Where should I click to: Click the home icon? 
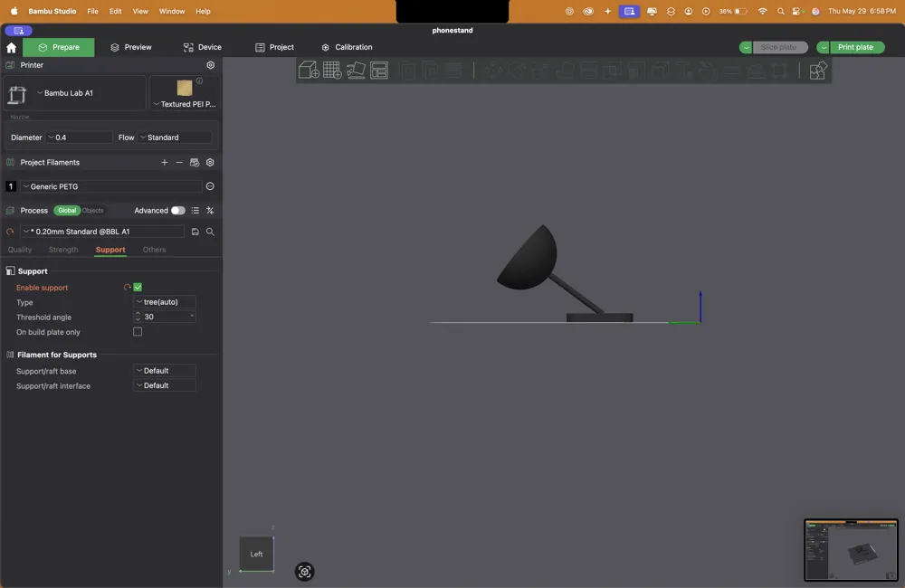[x=11, y=47]
